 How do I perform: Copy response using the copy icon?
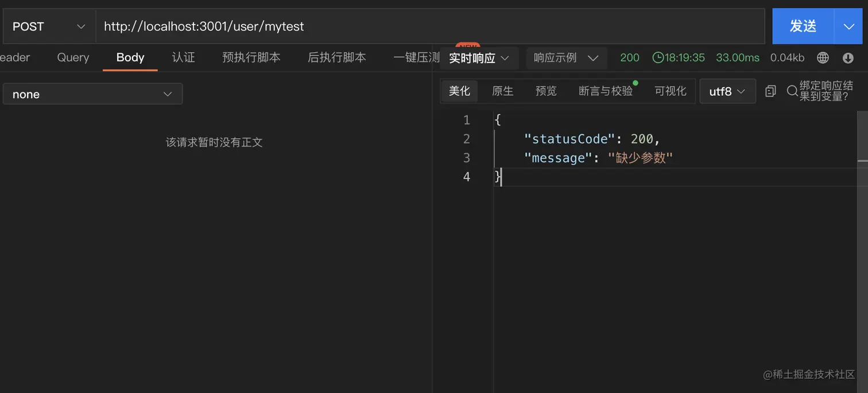770,91
